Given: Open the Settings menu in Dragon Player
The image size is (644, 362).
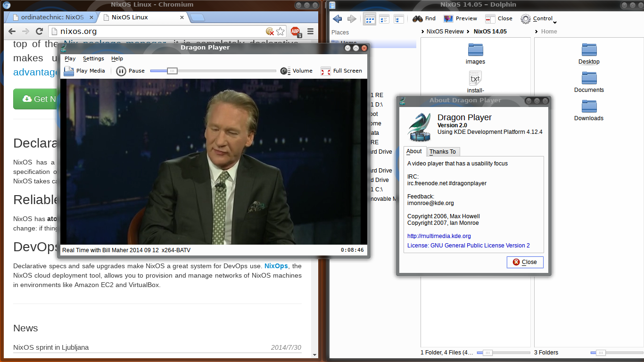Looking at the screenshot, I should point(93,58).
